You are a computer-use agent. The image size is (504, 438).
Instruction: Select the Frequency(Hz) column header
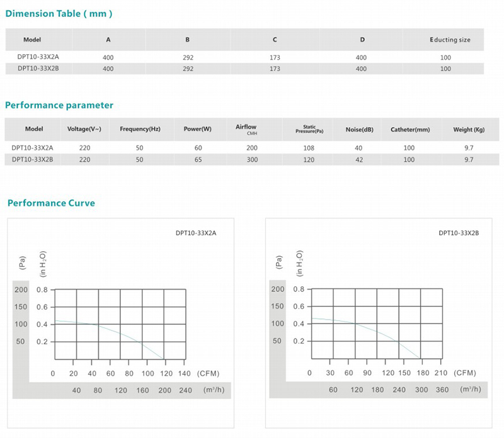pyautogui.click(x=140, y=129)
